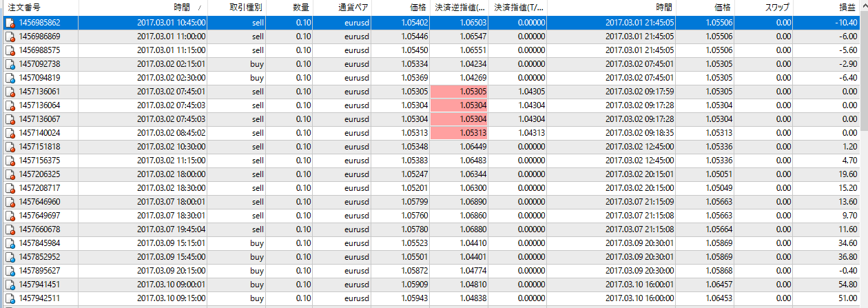868x308 pixels.
Task: Select order number 1457136061
Action: click(39, 92)
